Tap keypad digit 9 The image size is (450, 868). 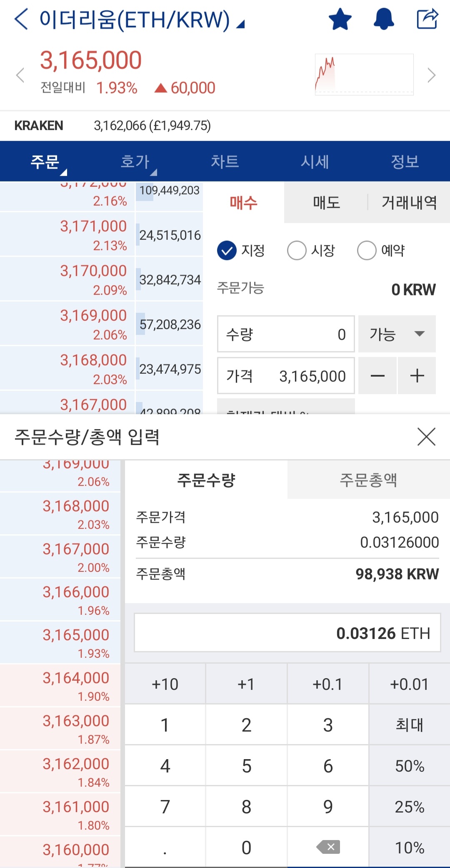(328, 807)
